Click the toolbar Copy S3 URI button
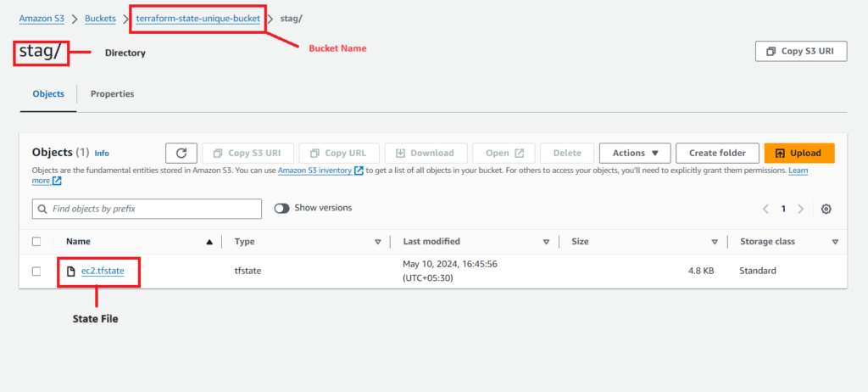Viewport: 868px width, 392px height. coord(247,153)
